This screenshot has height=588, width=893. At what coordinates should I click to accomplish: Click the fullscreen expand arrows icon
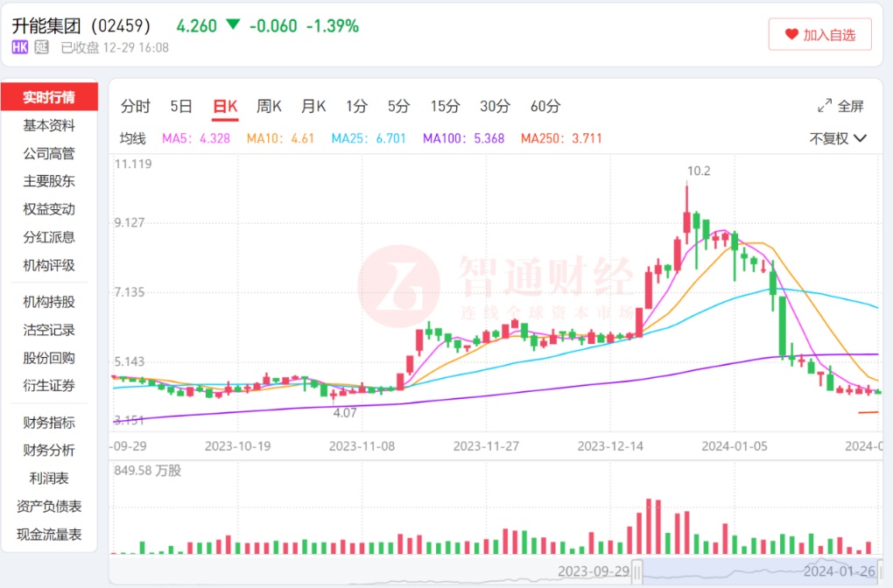[x=825, y=106]
